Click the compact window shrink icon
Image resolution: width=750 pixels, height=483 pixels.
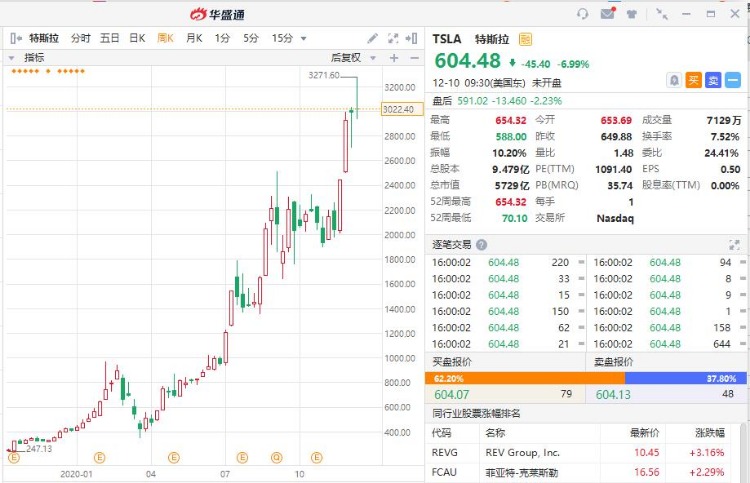[662, 14]
